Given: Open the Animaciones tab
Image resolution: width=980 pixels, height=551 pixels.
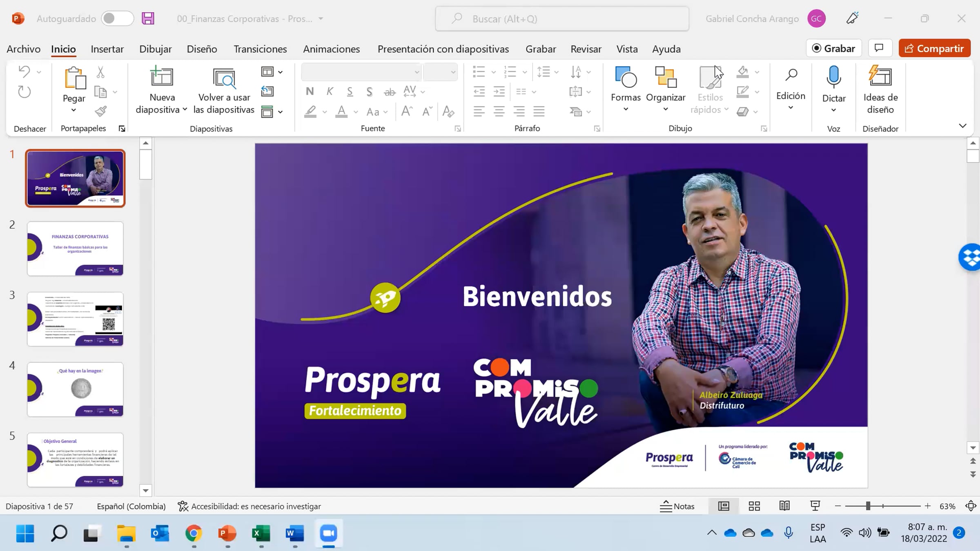Looking at the screenshot, I should 331,49.
